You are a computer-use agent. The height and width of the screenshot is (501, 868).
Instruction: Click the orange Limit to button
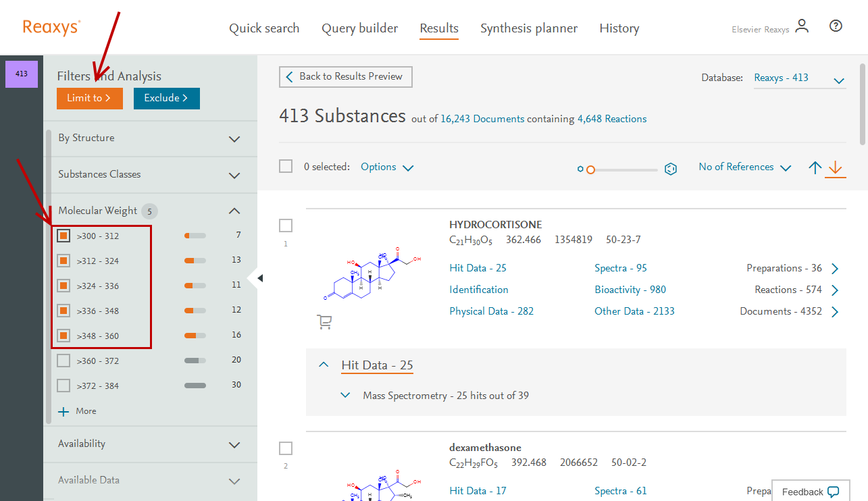[x=90, y=99]
